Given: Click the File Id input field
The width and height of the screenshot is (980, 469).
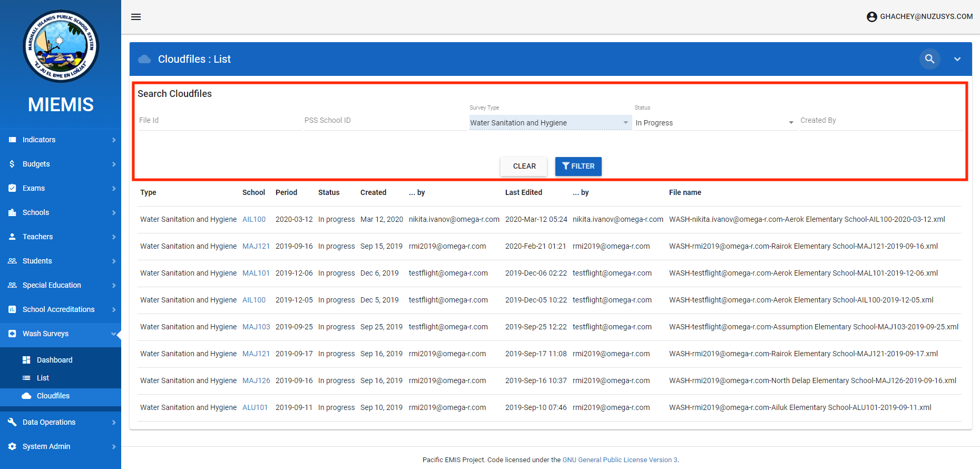Looking at the screenshot, I should tap(219, 121).
